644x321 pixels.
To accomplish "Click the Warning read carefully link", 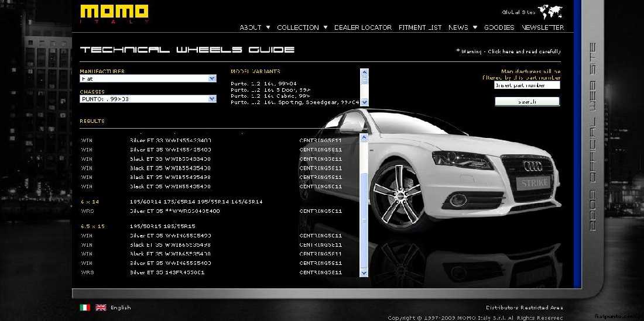I will pos(508,51).
